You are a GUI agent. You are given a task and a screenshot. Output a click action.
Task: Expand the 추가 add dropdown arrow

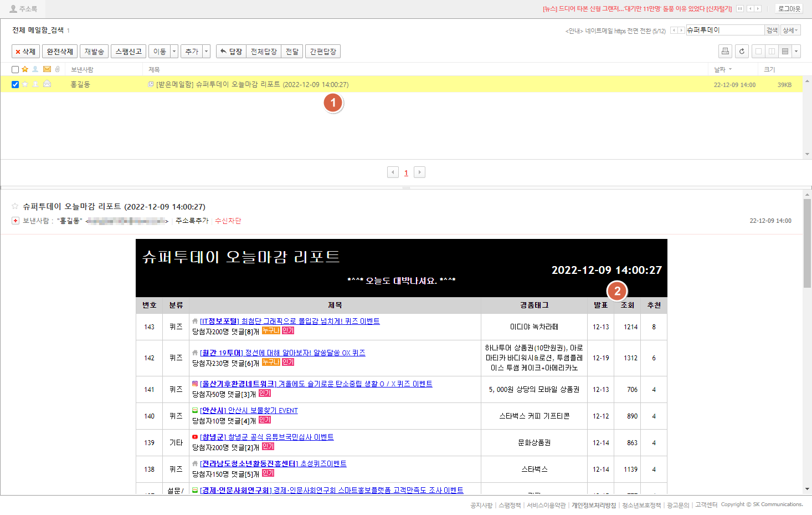point(207,52)
